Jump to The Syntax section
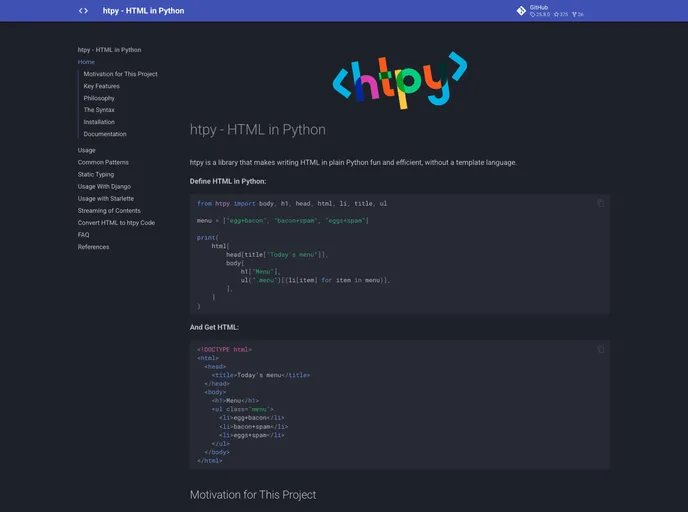The image size is (688, 512). point(99,110)
